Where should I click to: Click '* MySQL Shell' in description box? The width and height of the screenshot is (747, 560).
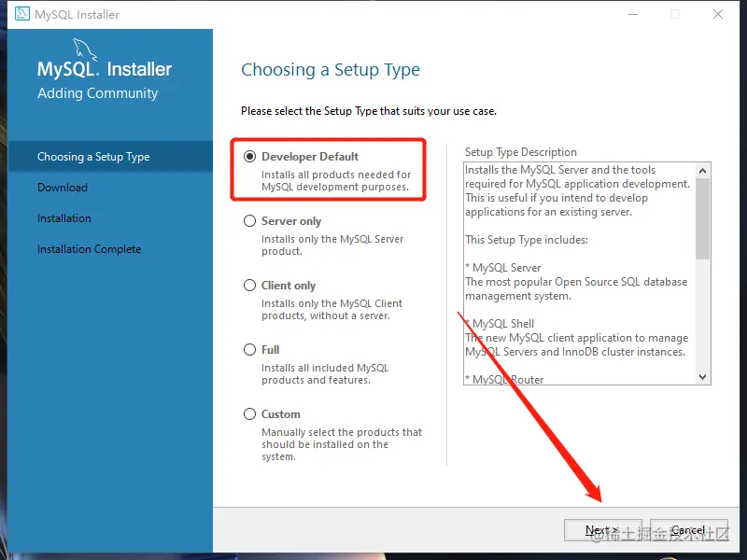tap(500, 324)
